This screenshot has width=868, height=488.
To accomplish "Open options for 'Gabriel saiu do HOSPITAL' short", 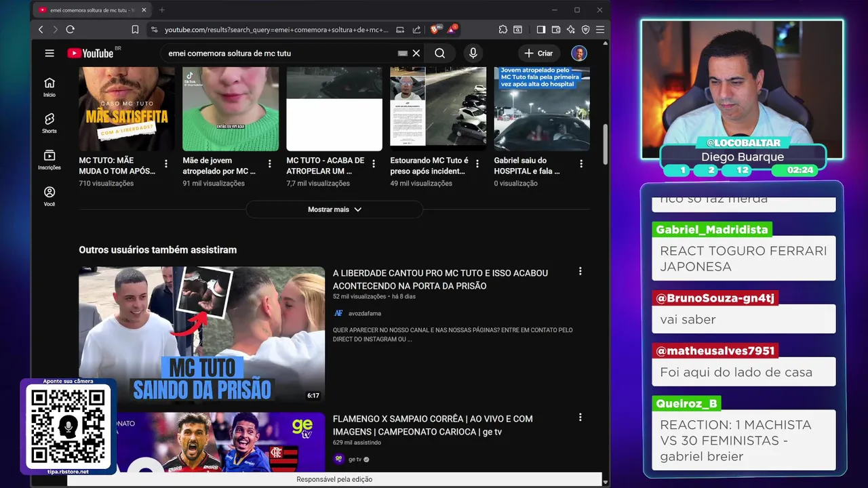I will point(581,163).
